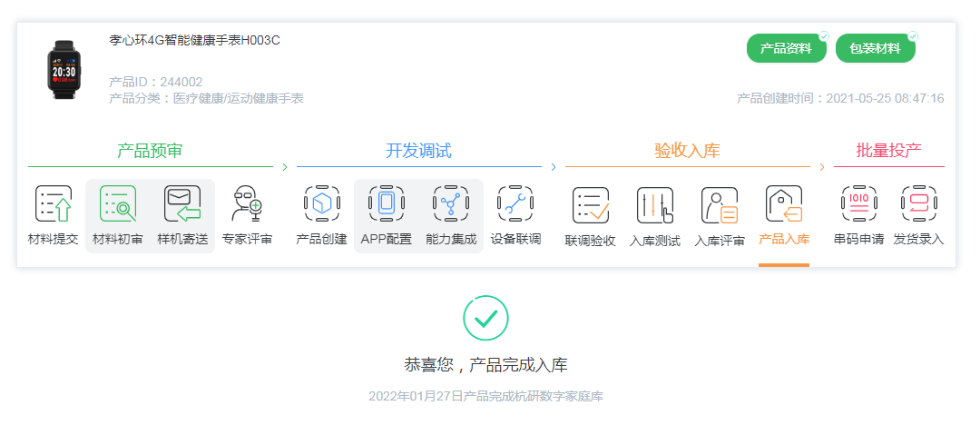Select the 产品预审 phase heading
Image resolution: width=980 pixels, height=425 pixels.
150,151
